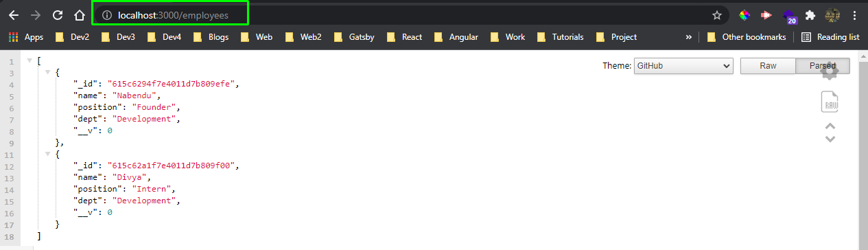Open the Angular bookmark folder
Image resolution: width=868 pixels, height=250 pixels.
tap(456, 37)
